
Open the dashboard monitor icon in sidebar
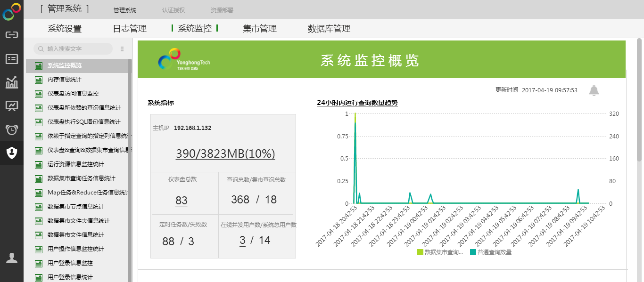(12, 106)
